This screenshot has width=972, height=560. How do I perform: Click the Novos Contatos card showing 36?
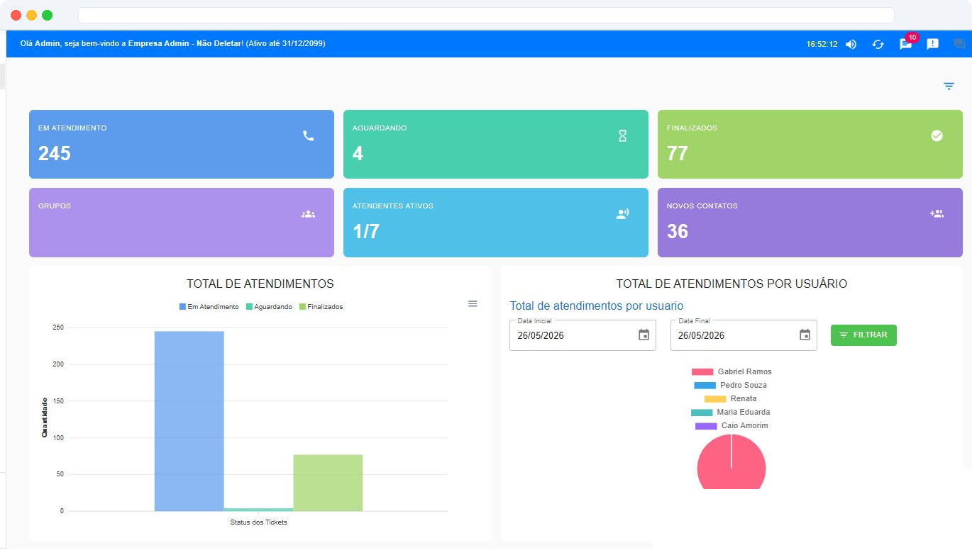tap(810, 222)
